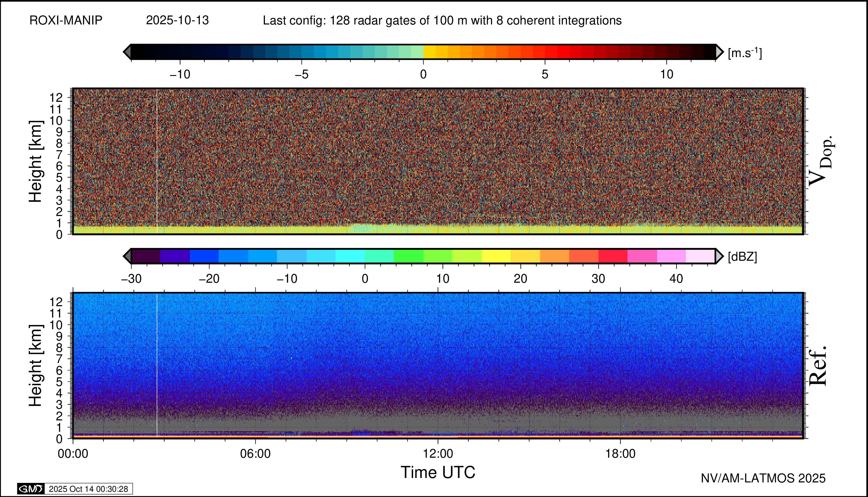Click the pink 35 dBZ color segment
This screenshot has height=497, width=868.
[642, 256]
